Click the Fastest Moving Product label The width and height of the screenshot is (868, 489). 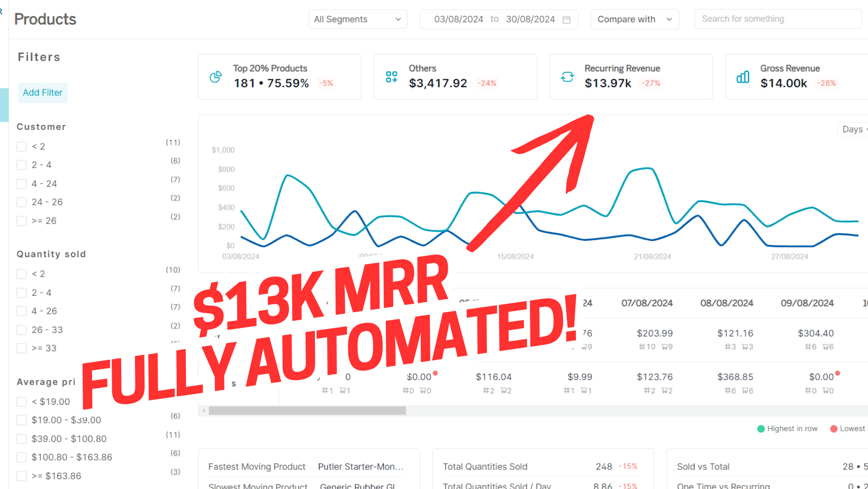tap(257, 467)
